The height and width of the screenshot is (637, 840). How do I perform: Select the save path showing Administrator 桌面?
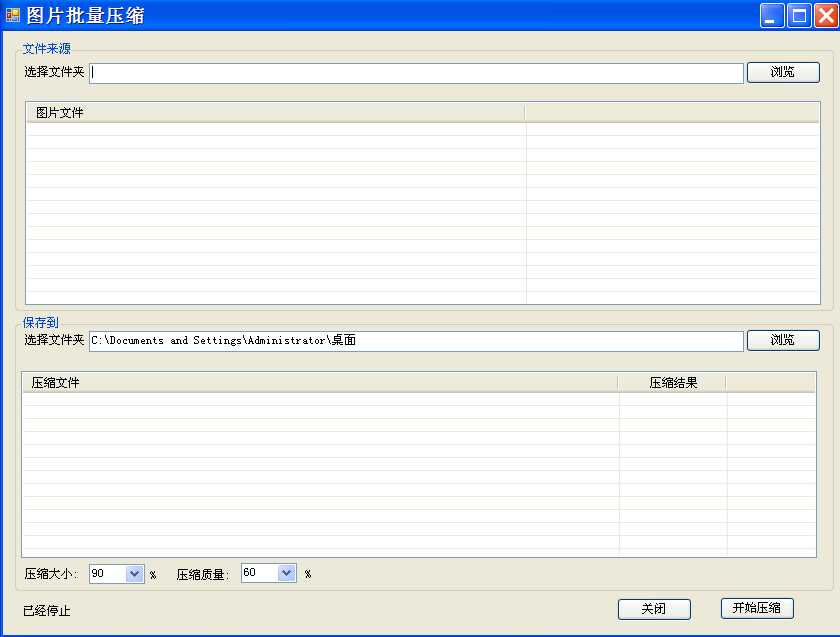(400, 340)
